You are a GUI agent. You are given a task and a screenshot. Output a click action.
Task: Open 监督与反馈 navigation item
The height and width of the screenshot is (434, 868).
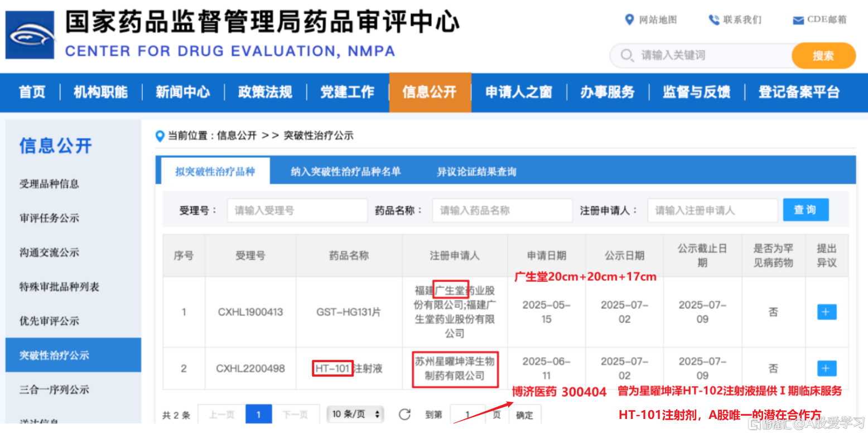pyautogui.click(x=696, y=92)
